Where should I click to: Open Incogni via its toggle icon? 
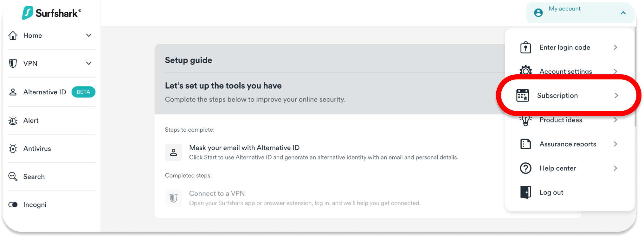tap(13, 205)
